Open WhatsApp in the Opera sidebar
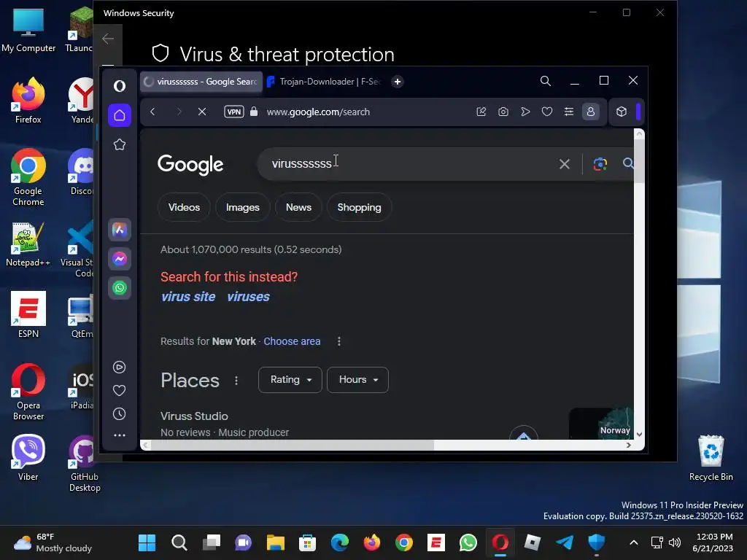This screenshot has height=560, width=747. coord(120,287)
